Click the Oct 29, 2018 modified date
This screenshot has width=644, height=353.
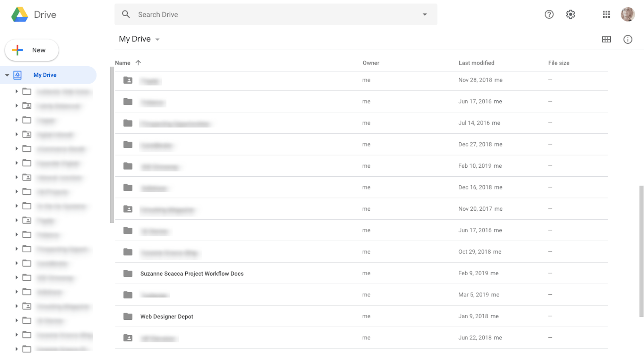click(x=475, y=252)
